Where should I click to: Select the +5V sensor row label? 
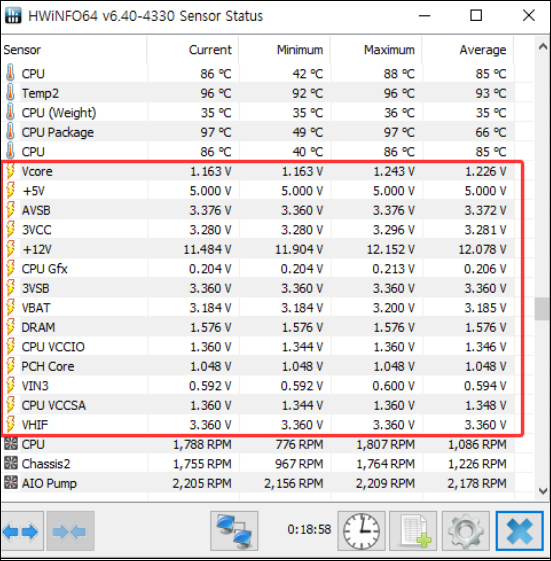pos(33,191)
